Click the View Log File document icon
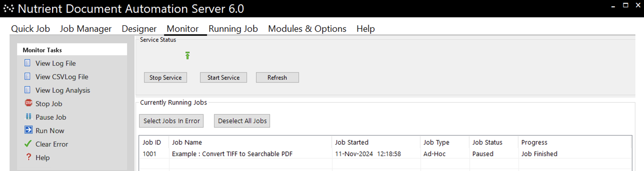Image resolution: width=644 pixels, height=171 pixels. [x=28, y=63]
